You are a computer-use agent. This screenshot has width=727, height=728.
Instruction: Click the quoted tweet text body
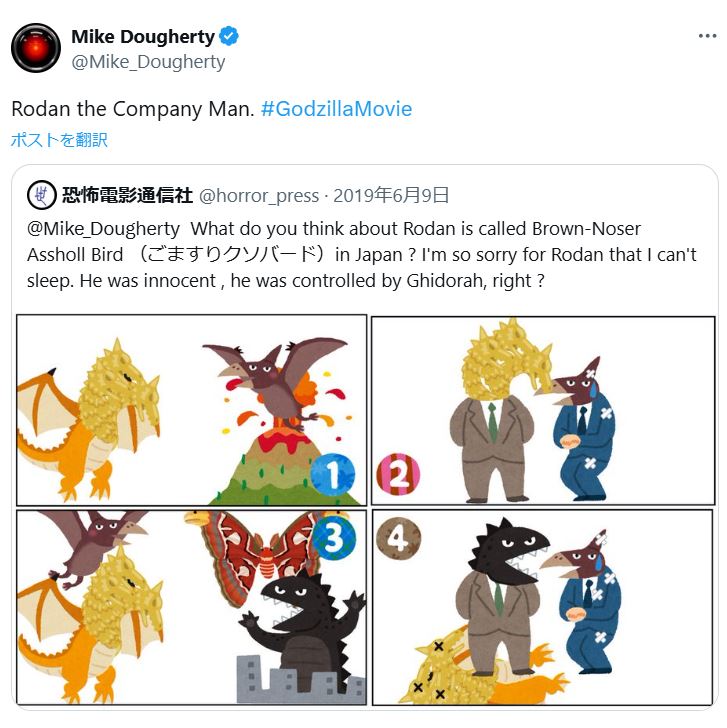pos(362,255)
